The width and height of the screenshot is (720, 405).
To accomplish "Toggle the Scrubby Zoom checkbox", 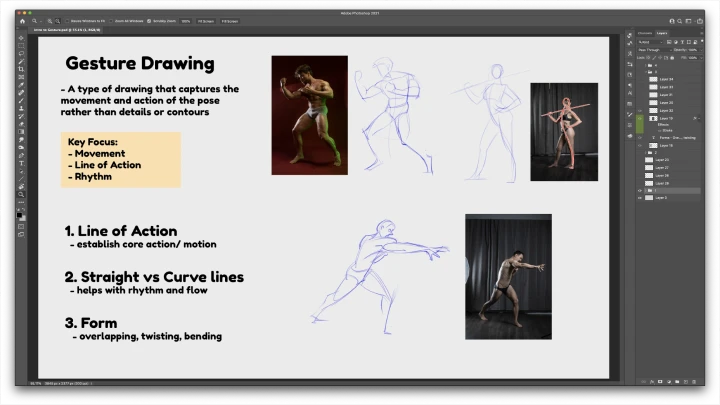I will (149, 21).
